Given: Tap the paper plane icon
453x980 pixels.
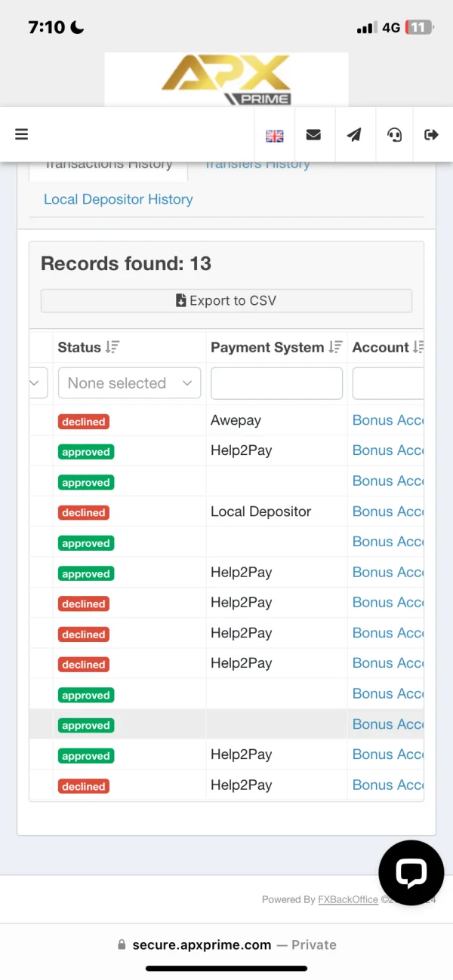Looking at the screenshot, I should point(354,135).
